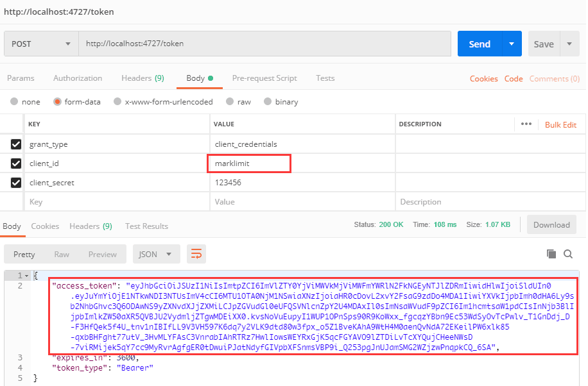Click the "Bearer" token_type value
This screenshot has width=588, height=386.
[x=135, y=367]
